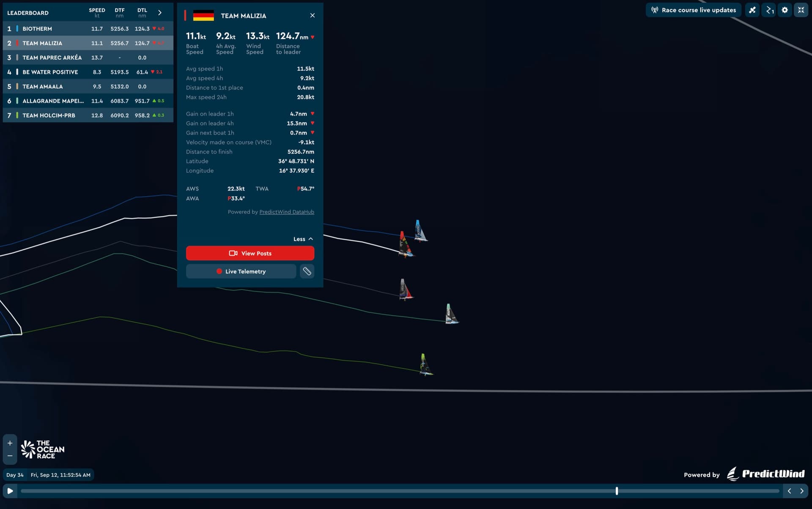This screenshot has width=812, height=509.
Task: Select TEAM HOLCIM-PRB row
Action: 88,115
